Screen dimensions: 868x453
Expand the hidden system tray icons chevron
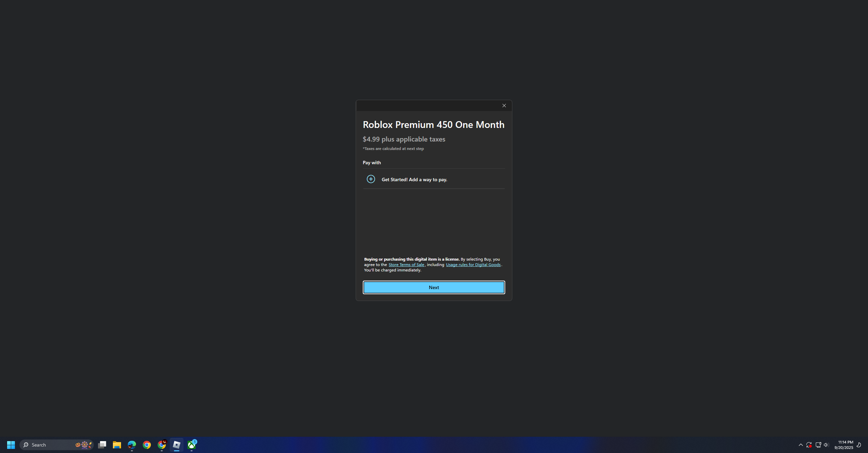pos(801,445)
